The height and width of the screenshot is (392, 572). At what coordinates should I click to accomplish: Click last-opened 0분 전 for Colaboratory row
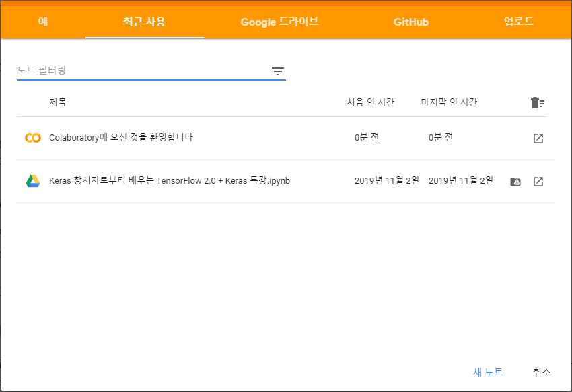[441, 137]
